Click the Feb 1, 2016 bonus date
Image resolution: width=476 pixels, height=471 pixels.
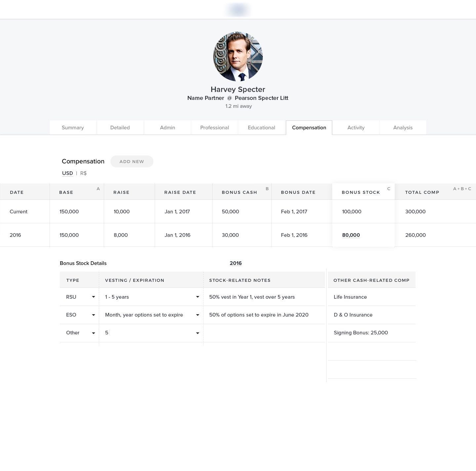tap(294, 235)
